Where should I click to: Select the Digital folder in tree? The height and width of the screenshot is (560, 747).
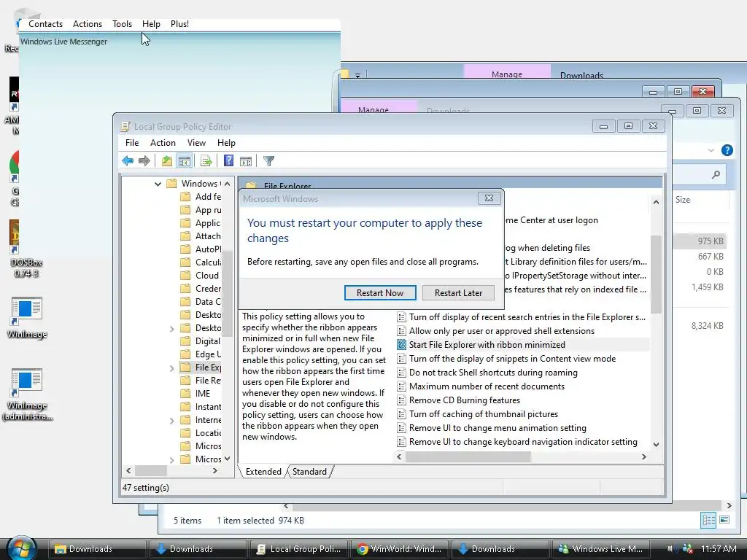(201, 341)
